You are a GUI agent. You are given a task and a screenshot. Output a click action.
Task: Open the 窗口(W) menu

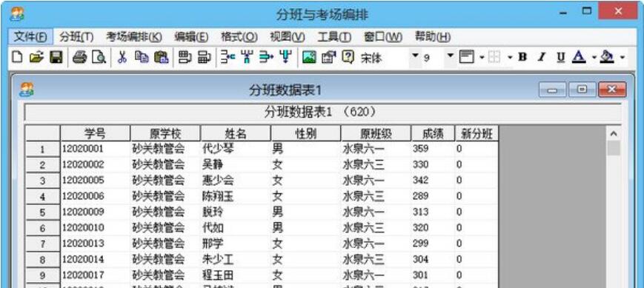point(383,37)
